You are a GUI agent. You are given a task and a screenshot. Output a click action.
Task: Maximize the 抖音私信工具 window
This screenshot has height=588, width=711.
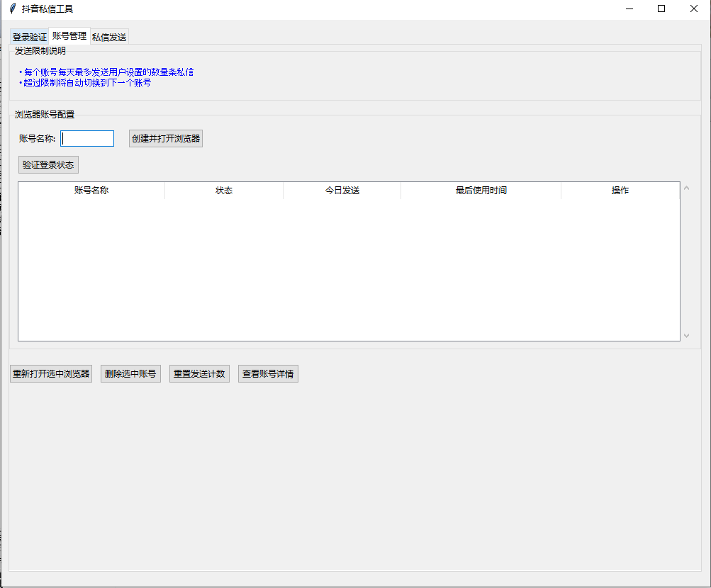(x=661, y=9)
